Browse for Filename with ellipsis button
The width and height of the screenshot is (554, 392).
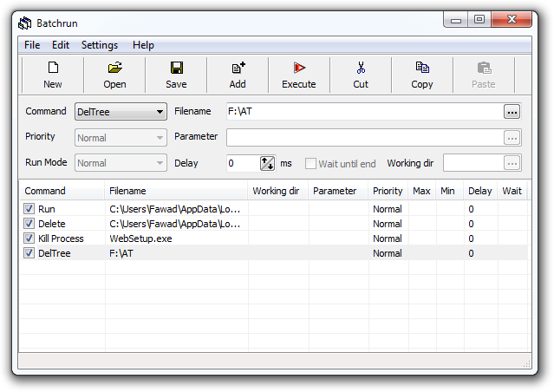[512, 112]
